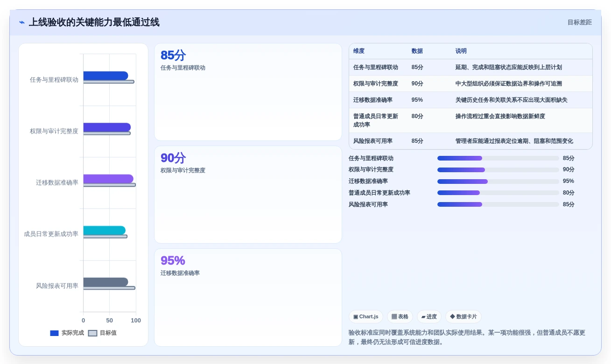Click the 权限与审计完整度 progress bar
This screenshot has width=611, height=364.
point(498,170)
